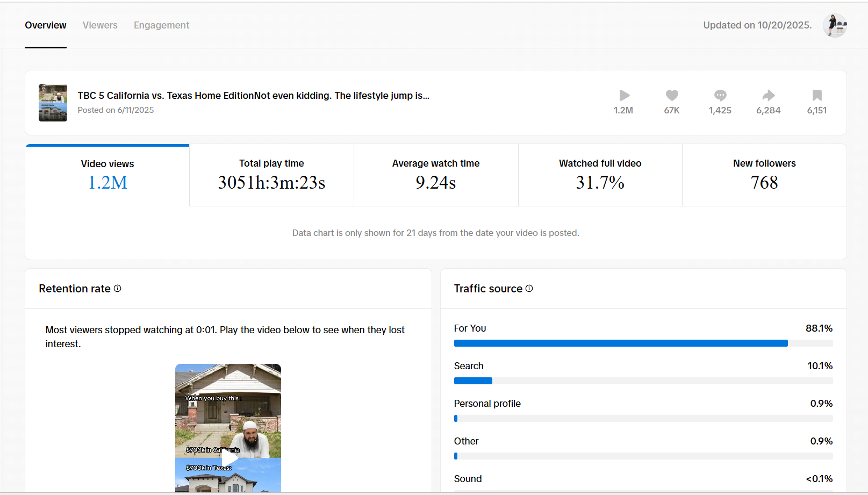Show the Average watch time metric
The image size is (868, 495).
(x=436, y=175)
